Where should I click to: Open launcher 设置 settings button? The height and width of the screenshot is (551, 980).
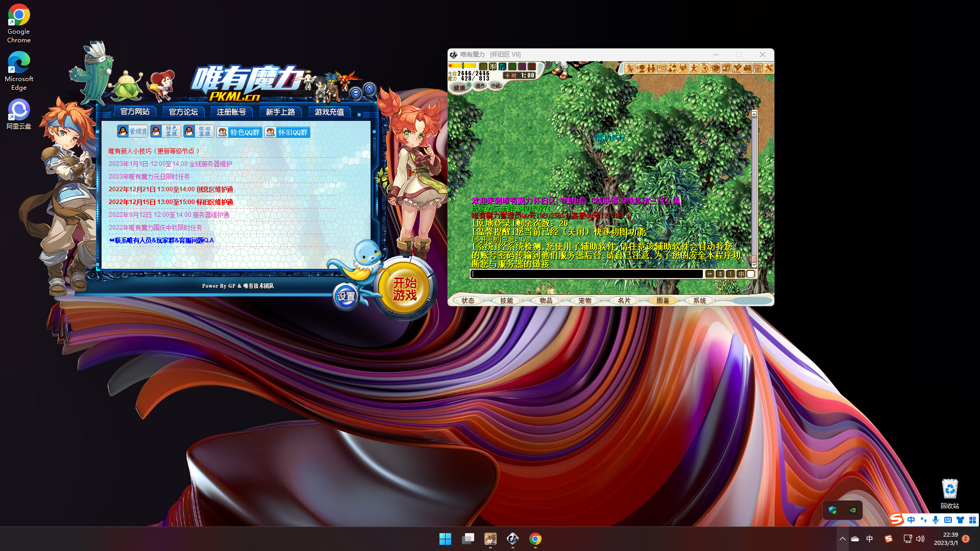tap(346, 296)
